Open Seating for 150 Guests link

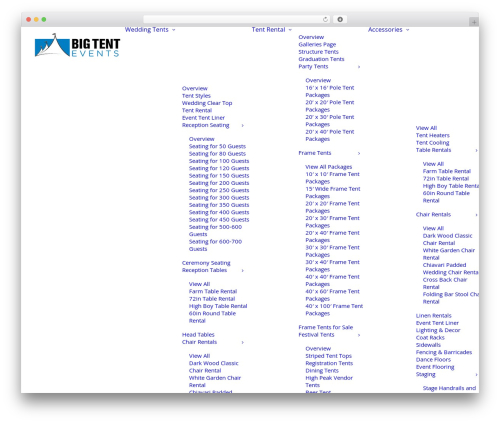(x=219, y=176)
